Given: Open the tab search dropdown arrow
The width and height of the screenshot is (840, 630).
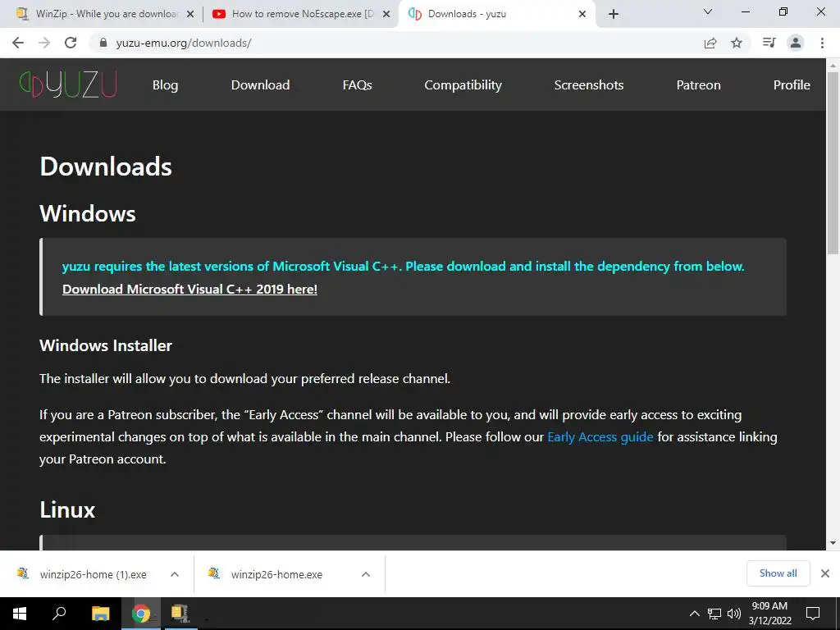Looking at the screenshot, I should 708,11.
